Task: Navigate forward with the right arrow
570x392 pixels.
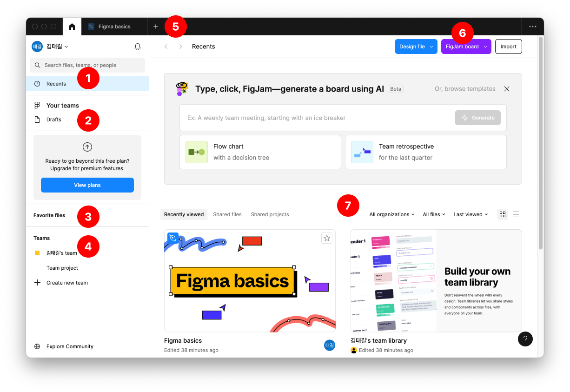Action: (181, 47)
